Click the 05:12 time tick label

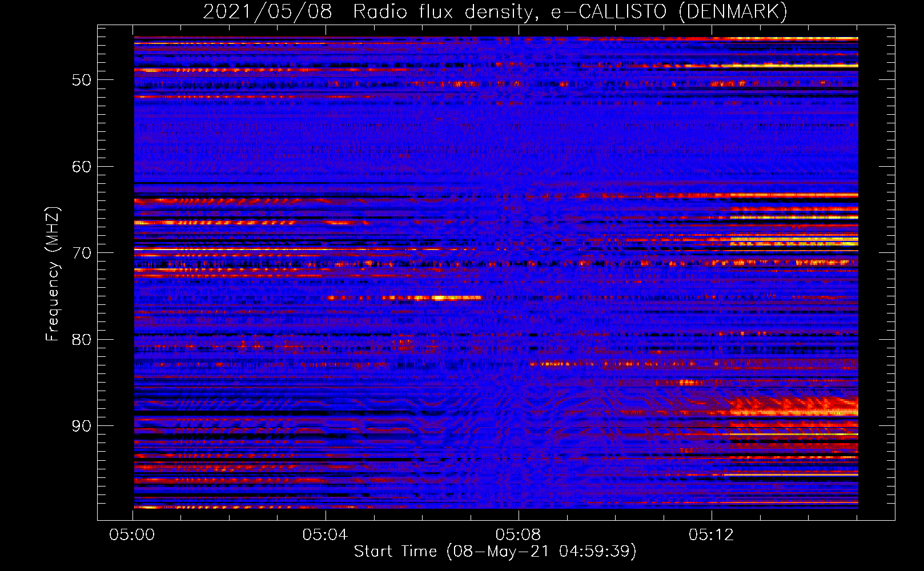[x=712, y=535]
